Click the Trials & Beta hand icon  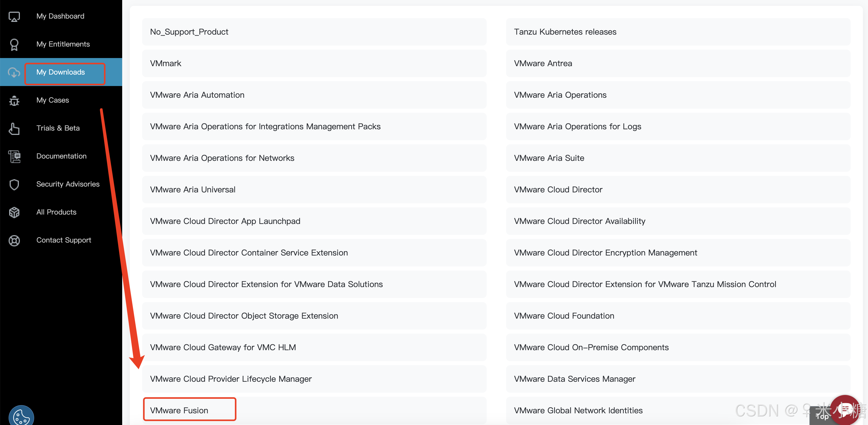[x=14, y=128]
